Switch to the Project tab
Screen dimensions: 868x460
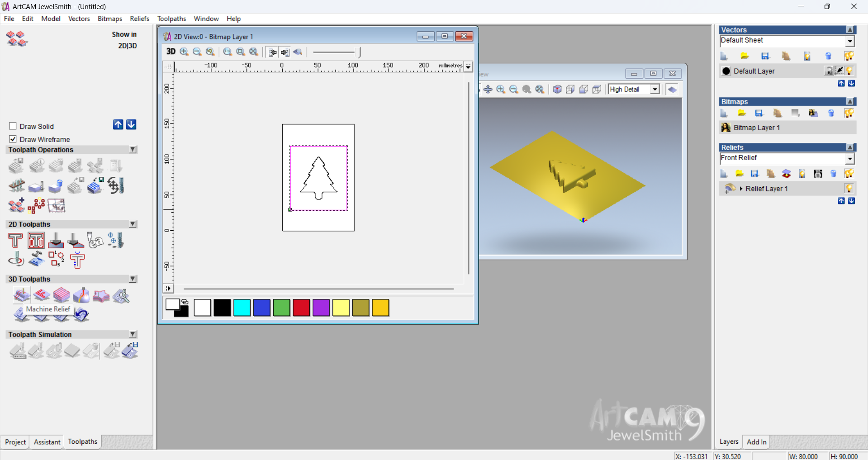point(15,442)
